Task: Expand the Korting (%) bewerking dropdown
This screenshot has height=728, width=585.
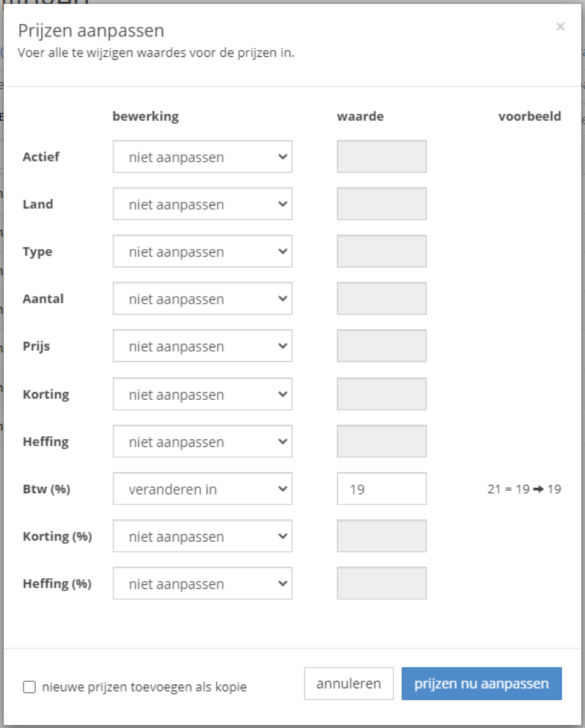Action: coord(203,536)
